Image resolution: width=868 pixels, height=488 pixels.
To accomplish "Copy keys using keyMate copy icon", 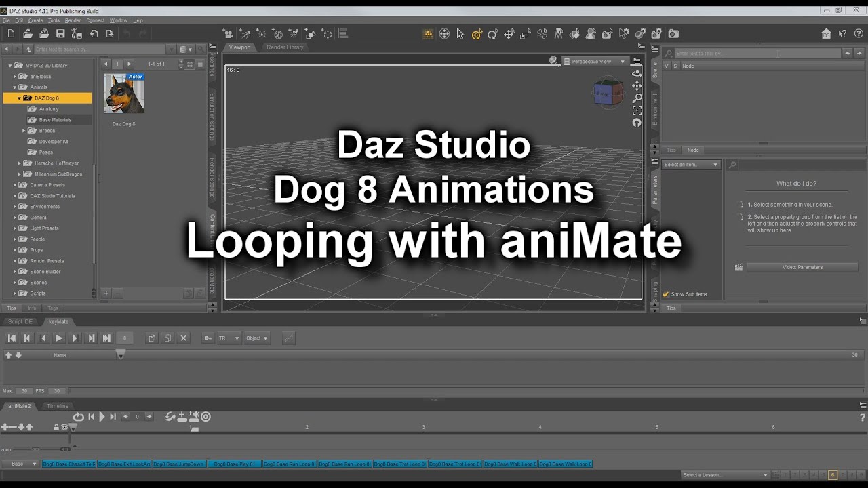I will click(x=152, y=338).
